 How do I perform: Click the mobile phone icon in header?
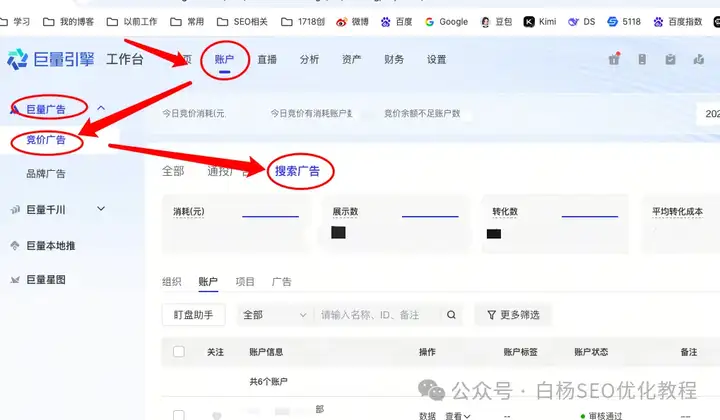point(642,59)
